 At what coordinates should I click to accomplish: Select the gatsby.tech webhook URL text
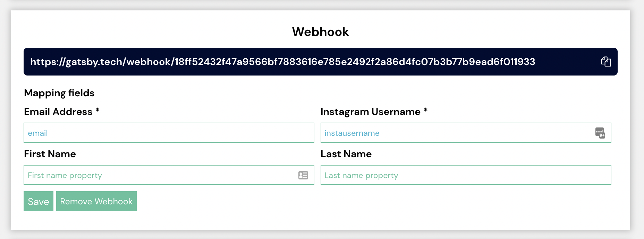click(282, 62)
